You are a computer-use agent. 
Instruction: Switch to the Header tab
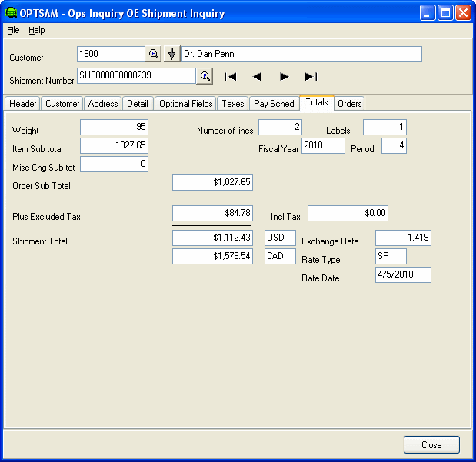click(22, 104)
